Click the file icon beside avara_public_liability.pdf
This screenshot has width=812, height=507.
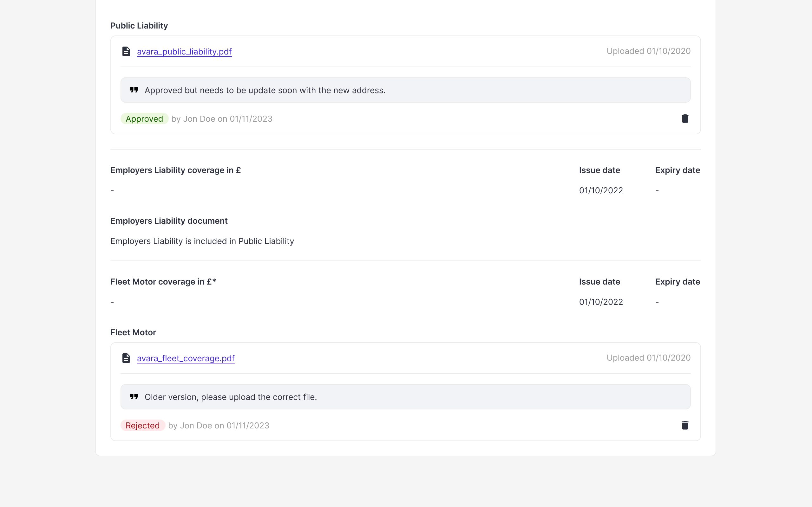[126, 51]
